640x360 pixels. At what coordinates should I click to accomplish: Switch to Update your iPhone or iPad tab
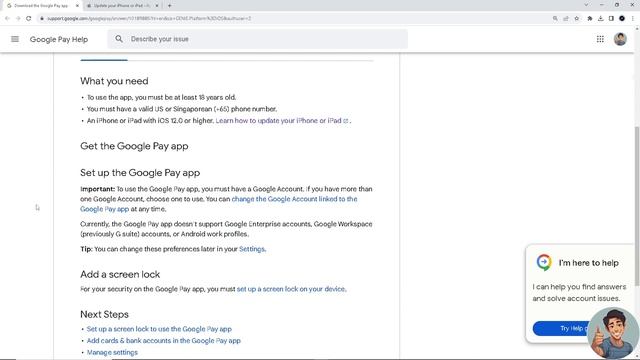click(122, 6)
